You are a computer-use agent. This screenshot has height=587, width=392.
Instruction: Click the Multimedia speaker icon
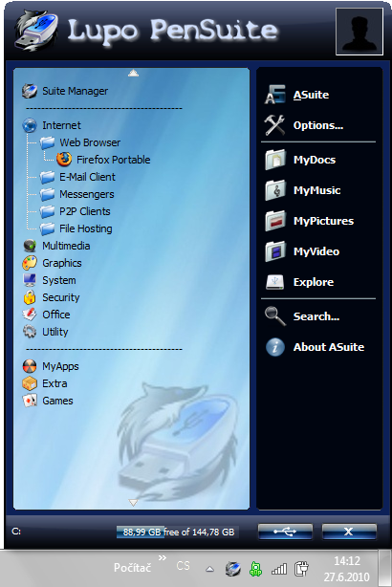(30, 246)
